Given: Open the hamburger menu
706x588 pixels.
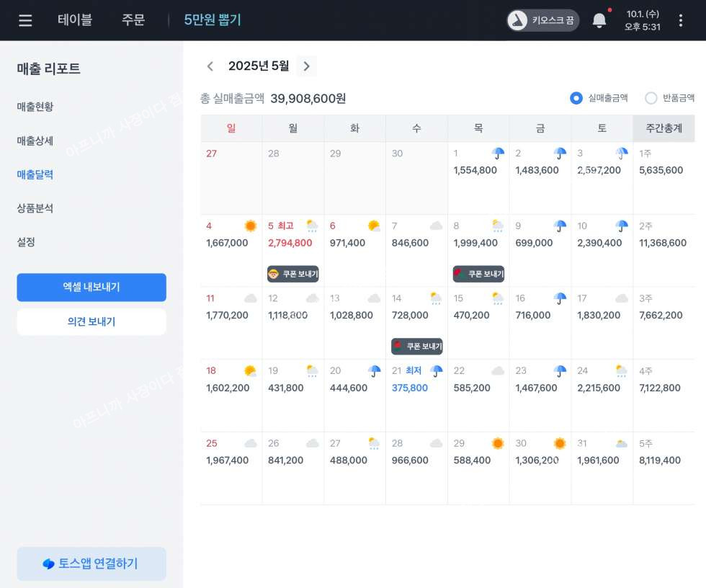Looking at the screenshot, I should (25, 20).
